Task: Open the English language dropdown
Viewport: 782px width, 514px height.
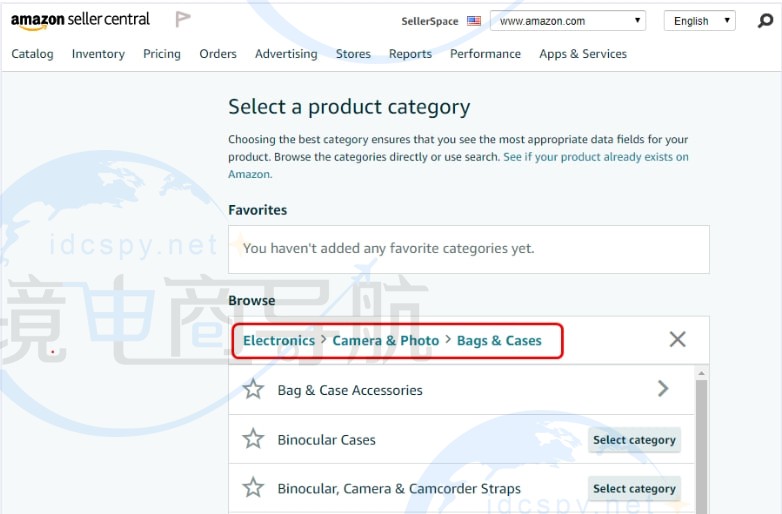Action: pyautogui.click(x=698, y=21)
